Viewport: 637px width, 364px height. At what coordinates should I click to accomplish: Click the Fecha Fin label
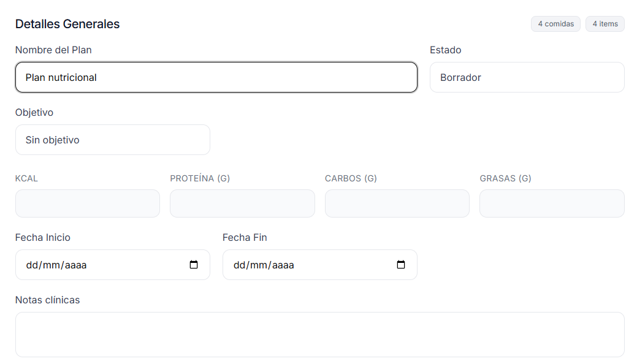pos(245,238)
